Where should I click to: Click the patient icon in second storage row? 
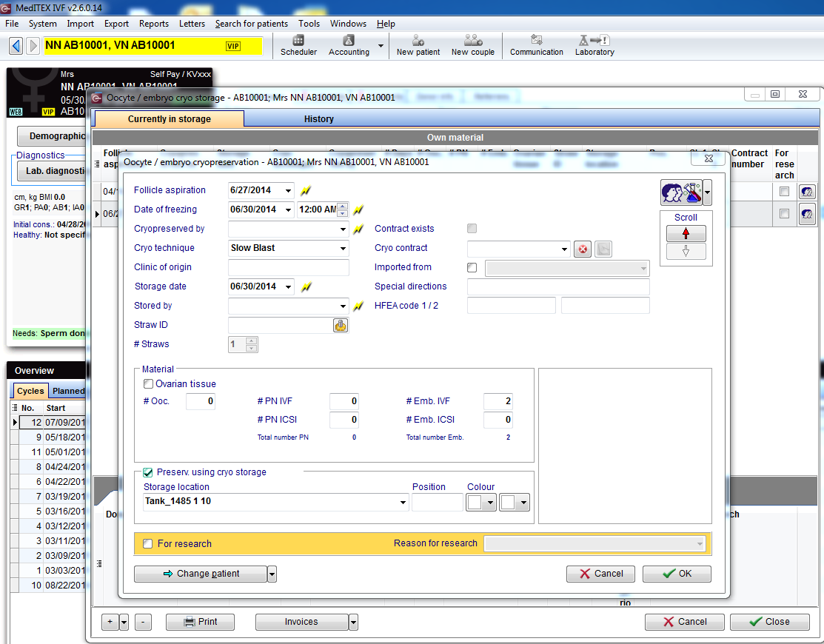tap(807, 214)
